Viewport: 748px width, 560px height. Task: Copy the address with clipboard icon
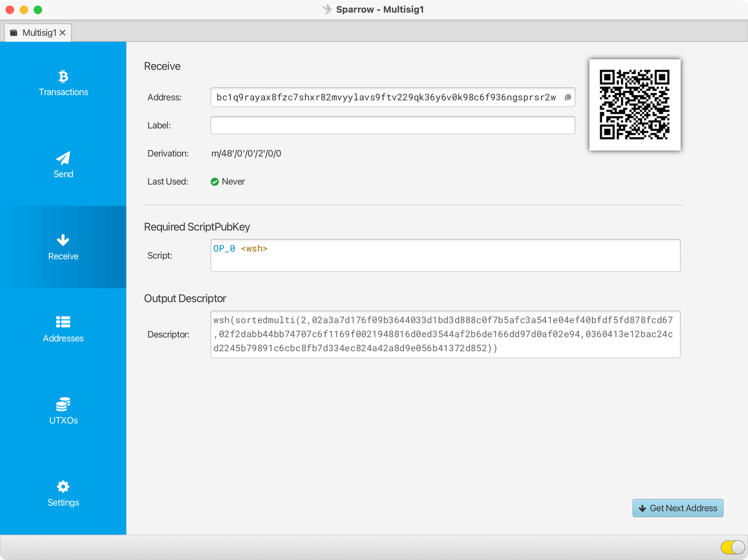(x=568, y=97)
